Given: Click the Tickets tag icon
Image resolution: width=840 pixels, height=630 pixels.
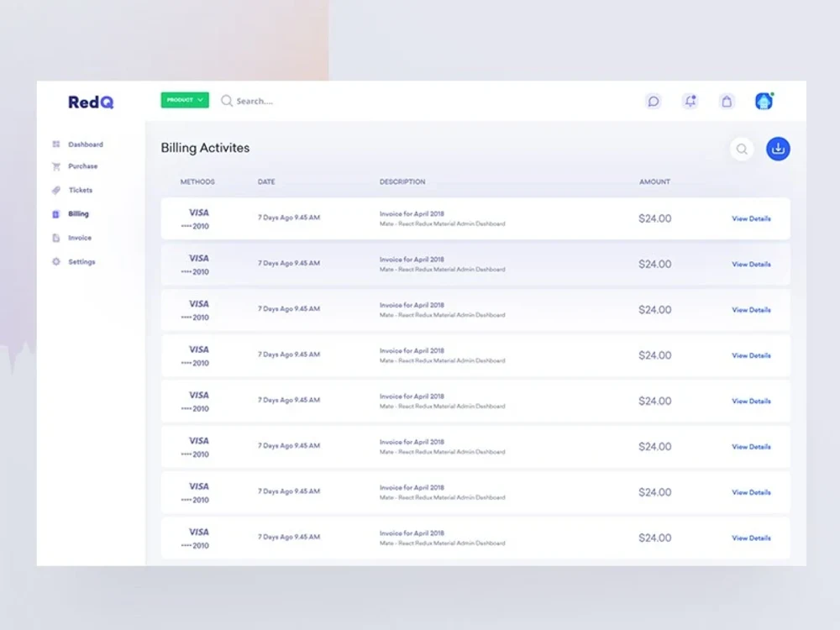Looking at the screenshot, I should [x=55, y=190].
